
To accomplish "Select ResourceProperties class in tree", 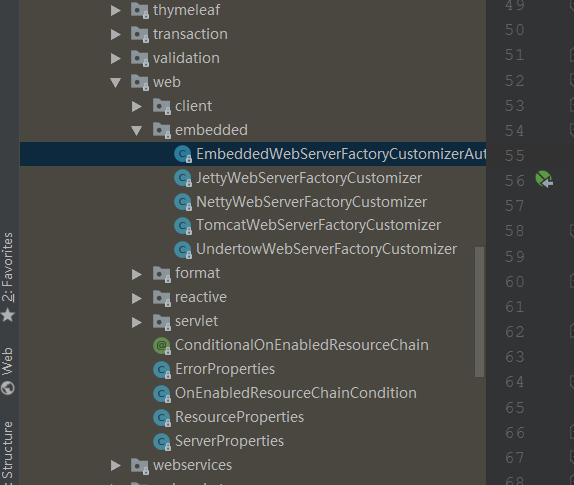I will pyautogui.click(x=239, y=417).
